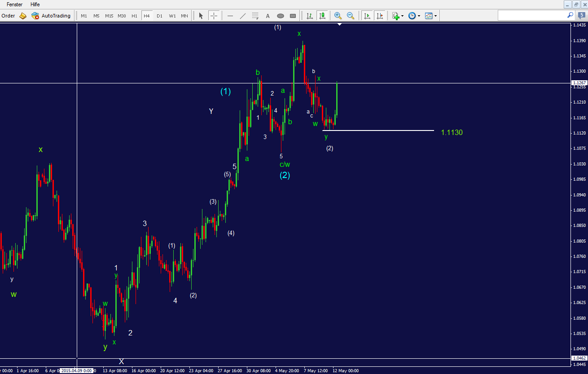Select the arrow cursor tool
588x374 pixels.
click(x=201, y=16)
